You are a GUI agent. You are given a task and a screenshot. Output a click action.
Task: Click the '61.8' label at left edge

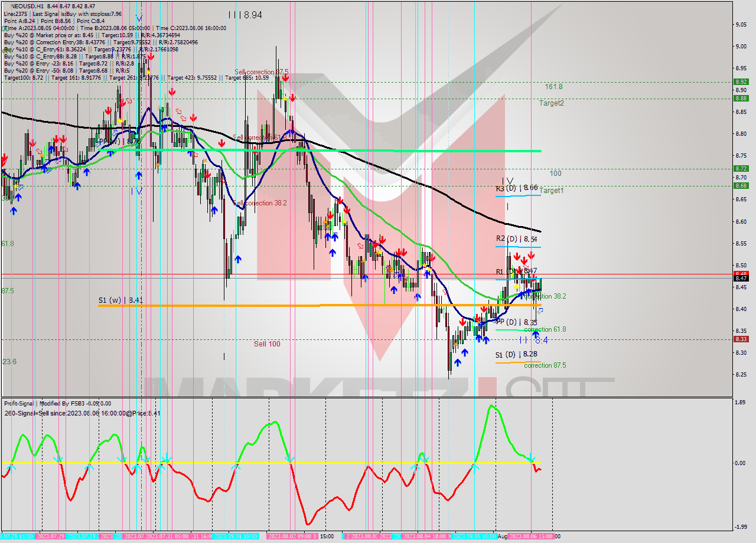[7, 243]
